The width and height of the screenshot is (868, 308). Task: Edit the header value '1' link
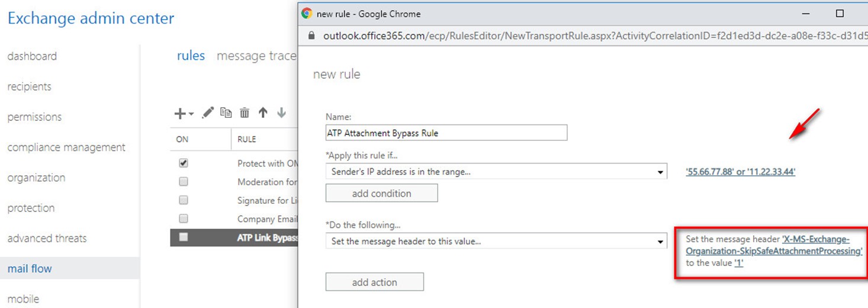point(739,263)
